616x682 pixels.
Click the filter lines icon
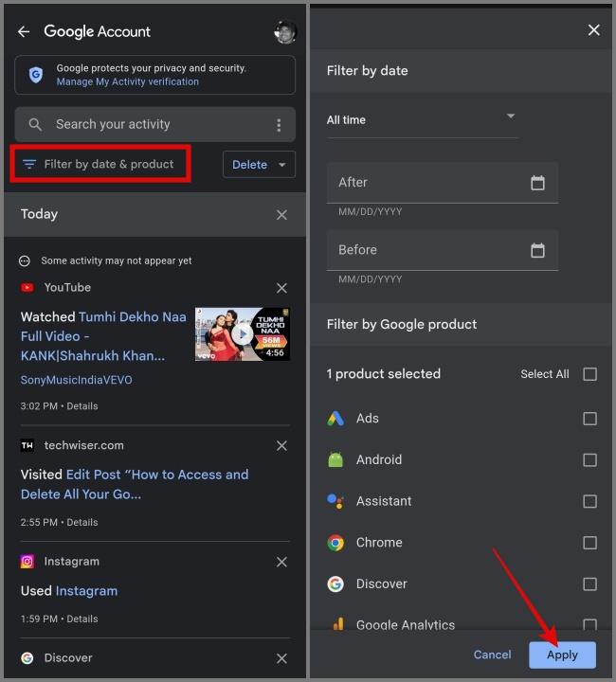pos(29,164)
